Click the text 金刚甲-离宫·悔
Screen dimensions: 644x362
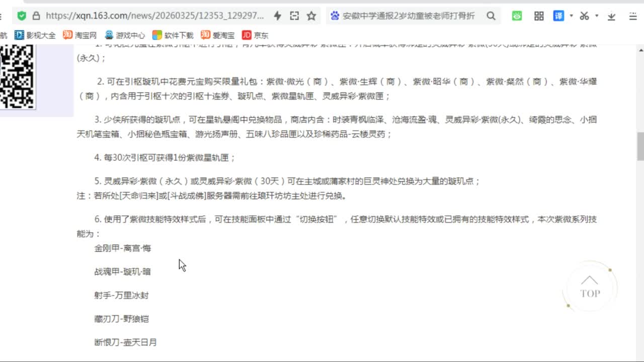point(122,248)
